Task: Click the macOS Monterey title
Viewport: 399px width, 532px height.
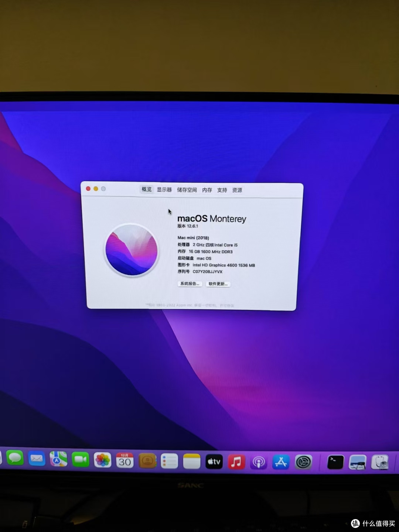Action: (212, 219)
